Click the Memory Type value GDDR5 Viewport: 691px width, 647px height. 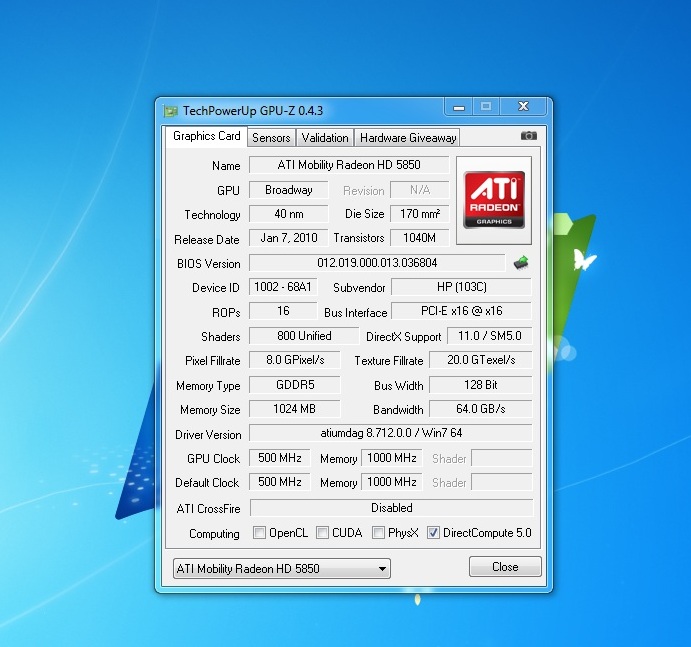pos(295,385)
